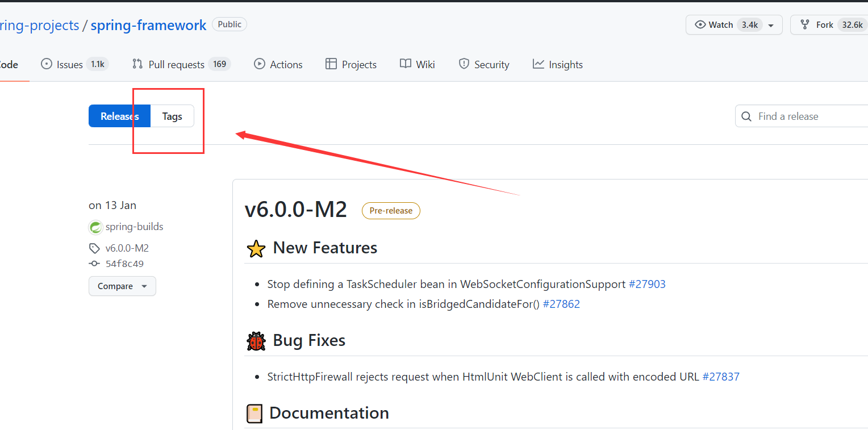Open the Insights tab
868x430 pixels.
(x=558, y=64)
